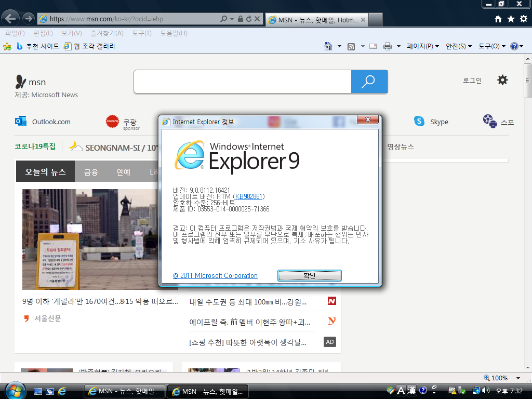
Task: Launch Internet Explorer from quick launch
Action: pos(62,392)
